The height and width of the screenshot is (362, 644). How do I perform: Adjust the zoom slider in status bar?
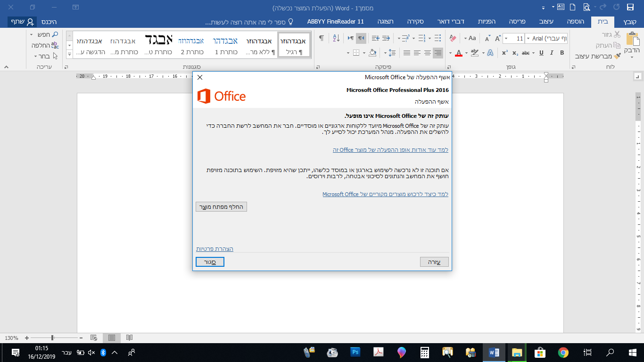(53, 337)
